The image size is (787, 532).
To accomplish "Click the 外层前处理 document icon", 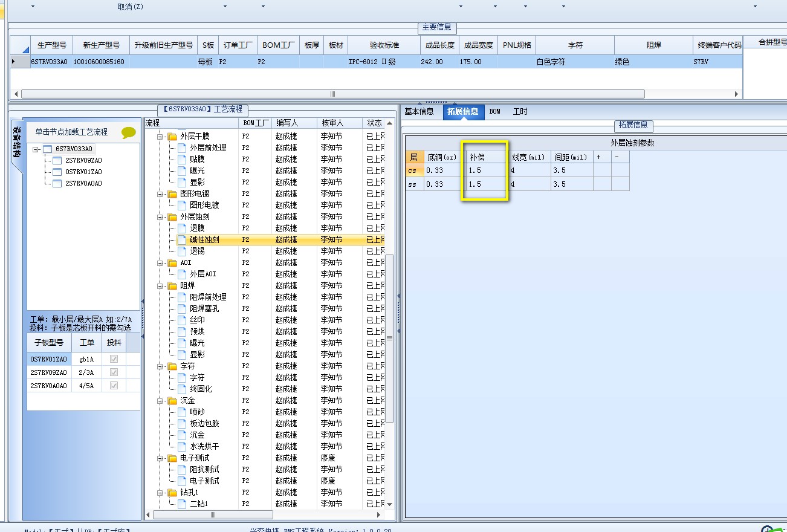I will 182,148.
